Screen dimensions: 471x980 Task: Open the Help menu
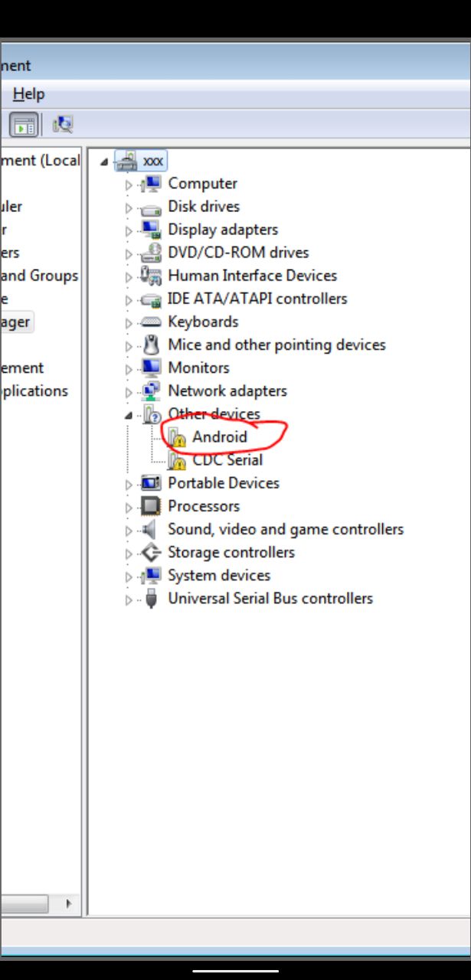pos(28,94)
